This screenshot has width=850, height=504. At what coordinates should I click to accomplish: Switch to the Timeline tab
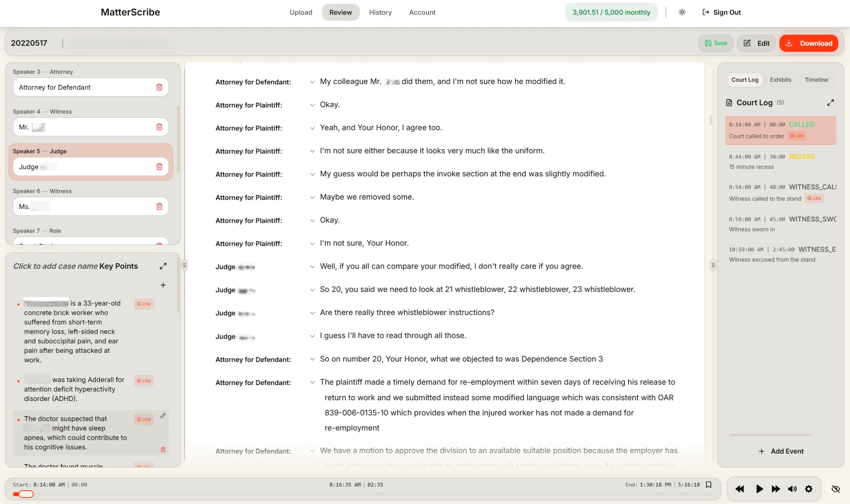(x=816, y=80)
